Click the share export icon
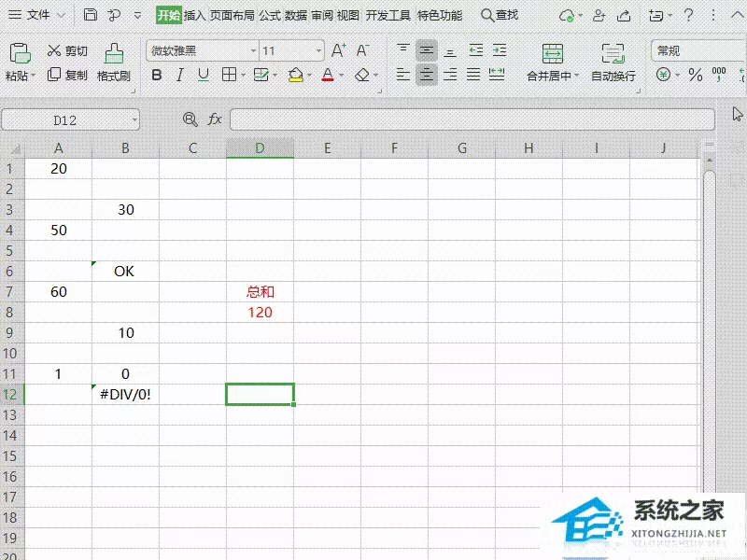This screenshot has height=560, width=747. (x=624, y=16)
